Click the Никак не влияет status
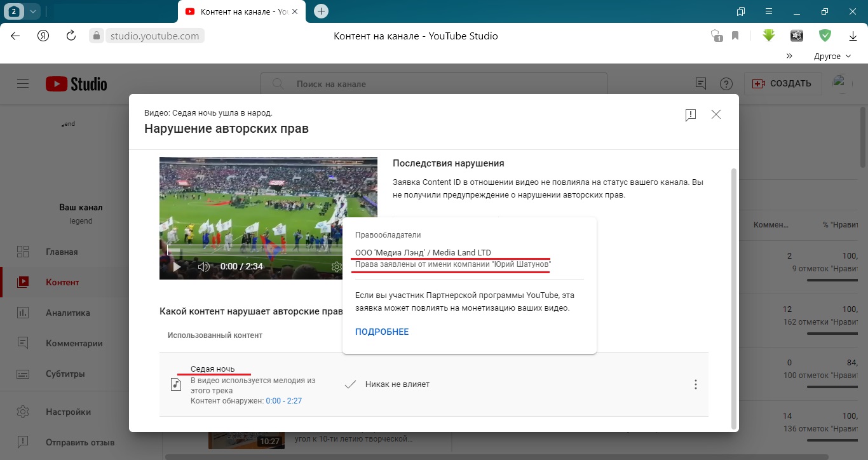 397,384
